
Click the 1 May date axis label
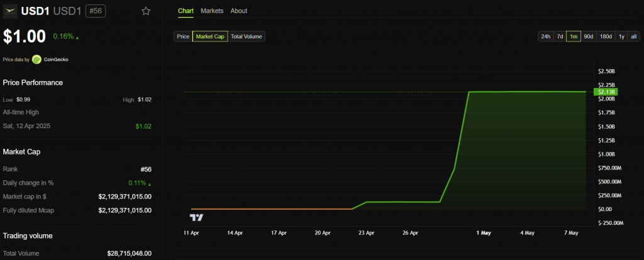click(x=484, y=233)
